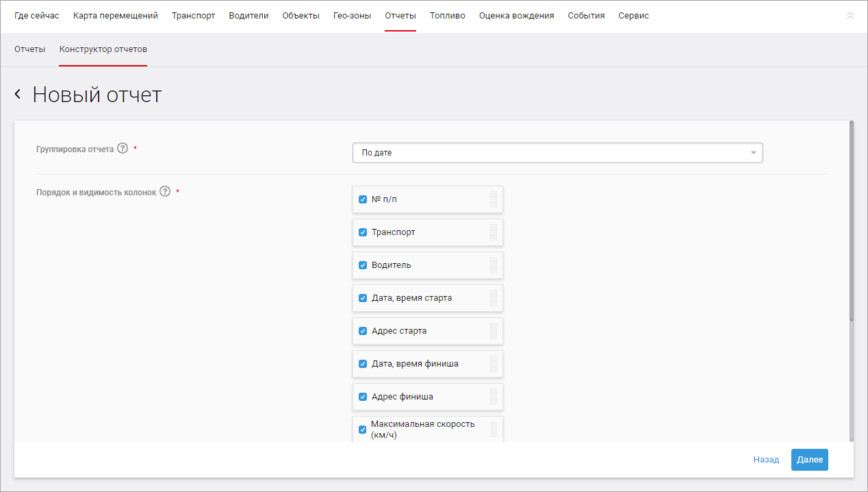Click the Назад link

767,460
